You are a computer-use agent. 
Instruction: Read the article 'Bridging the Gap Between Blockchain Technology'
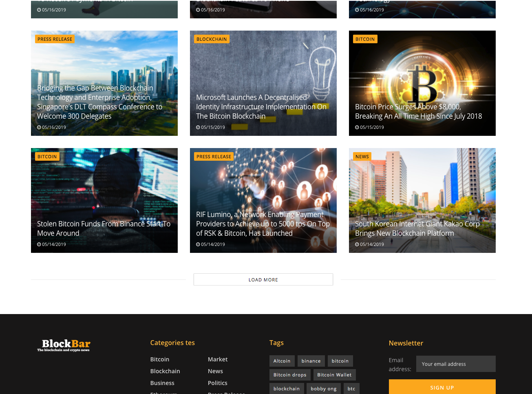[100, 102]
